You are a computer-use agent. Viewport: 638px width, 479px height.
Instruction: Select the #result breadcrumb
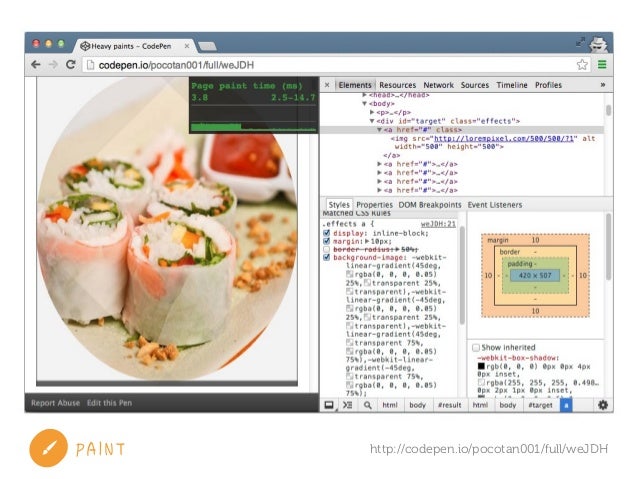(x=450, y=405)
